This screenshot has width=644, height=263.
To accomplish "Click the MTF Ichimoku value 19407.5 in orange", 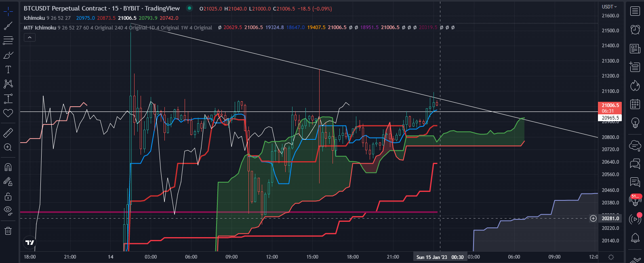I will pyautogui.click(x=316, y=27).
